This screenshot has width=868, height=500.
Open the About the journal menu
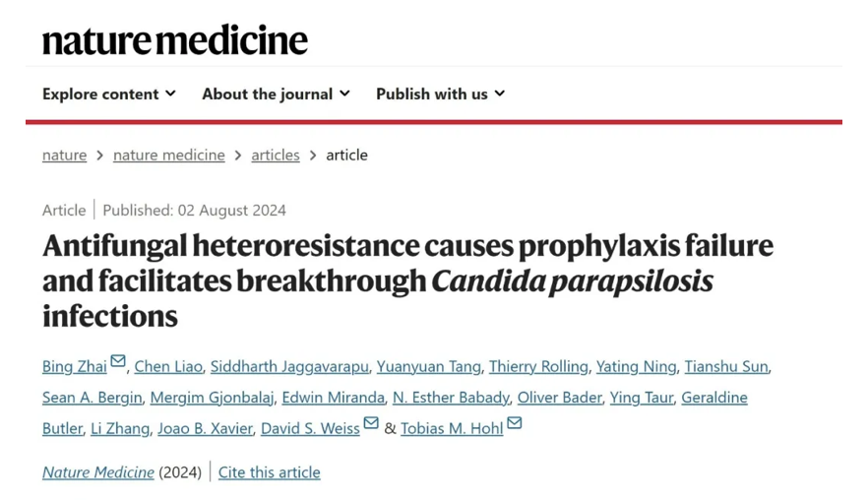[x=276, y=94]
